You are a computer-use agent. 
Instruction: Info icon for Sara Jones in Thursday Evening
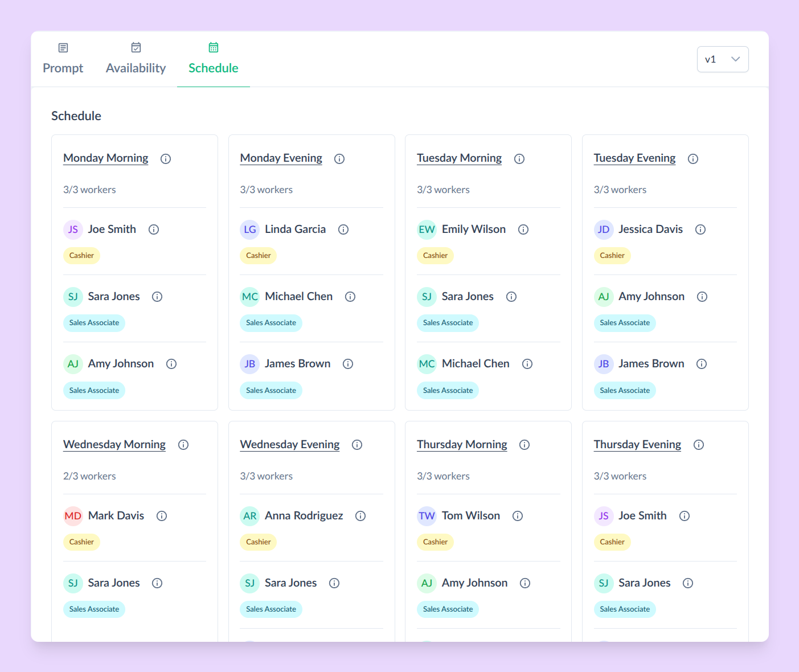[688, 583]
